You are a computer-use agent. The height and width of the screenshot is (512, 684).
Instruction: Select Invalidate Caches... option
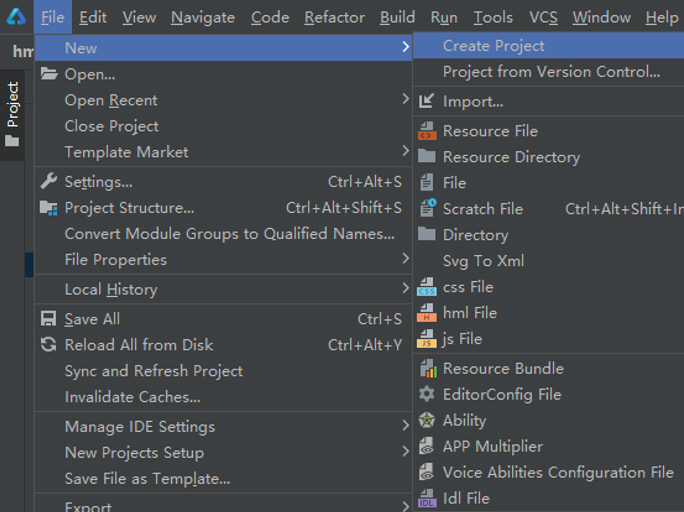132,397
